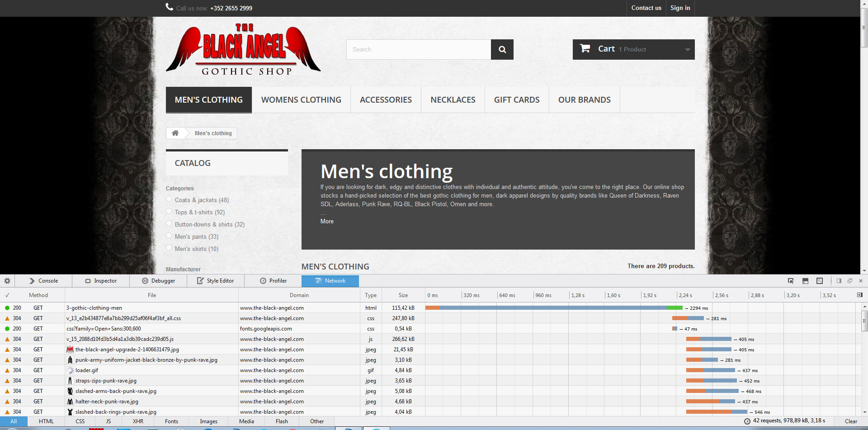Viewport: 868px width, 430px height.
Task: Check the Coats & jackets category
Action: (x=169, y=199)
